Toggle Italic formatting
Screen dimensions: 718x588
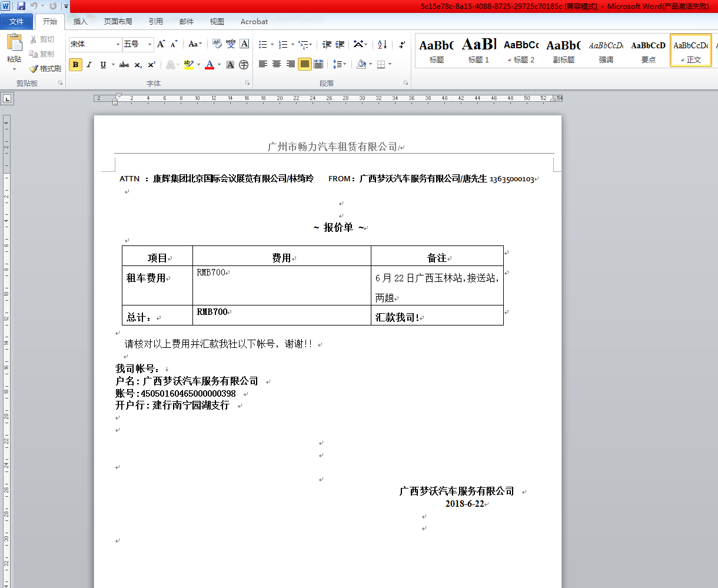[x=89, y=65]
